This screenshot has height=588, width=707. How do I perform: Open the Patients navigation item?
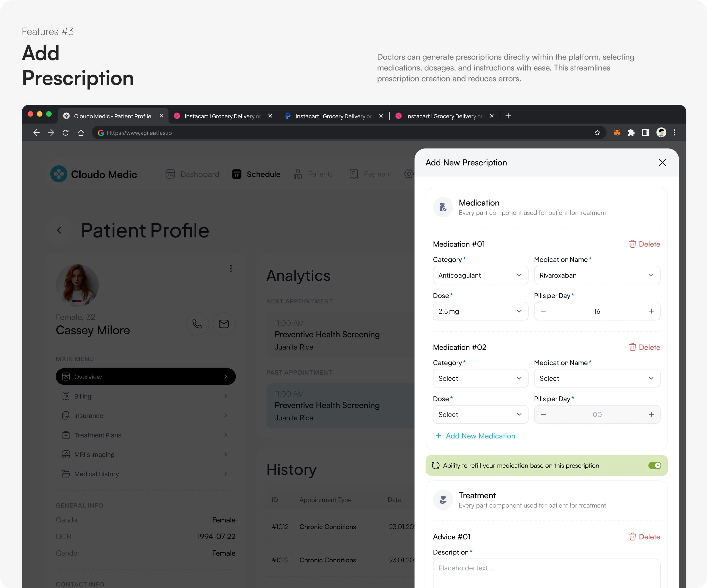pyautogui.click(x=313, y=174)
